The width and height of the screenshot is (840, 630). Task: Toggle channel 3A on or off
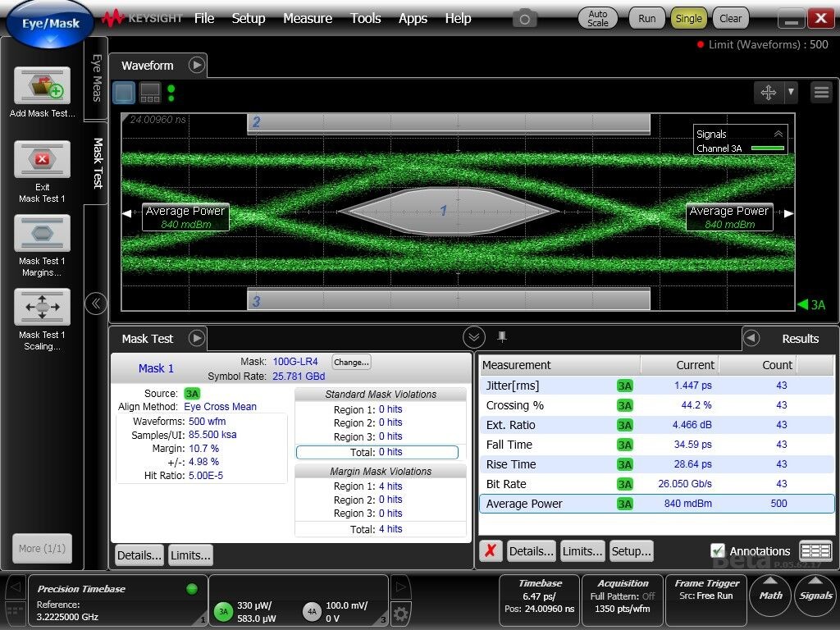[222, 611]
